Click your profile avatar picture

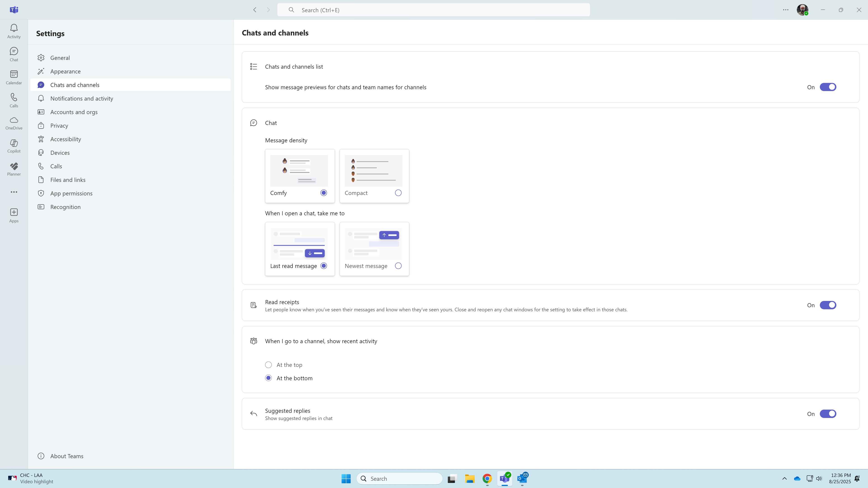click(802, 10)
